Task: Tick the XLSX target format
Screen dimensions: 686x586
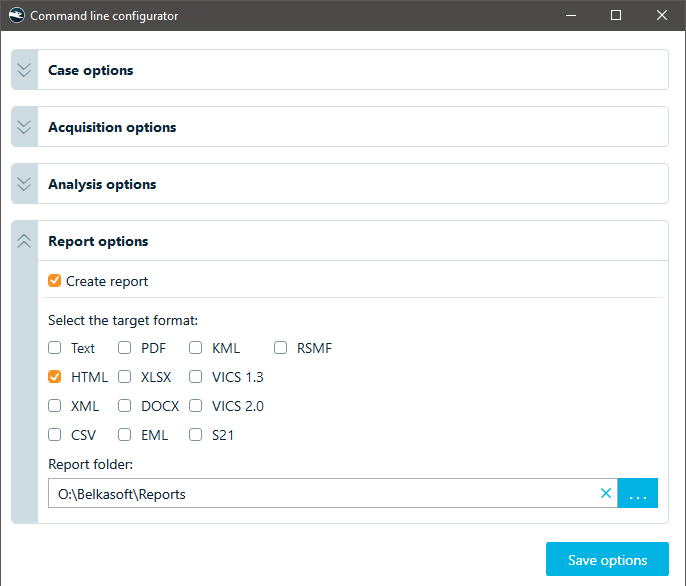Action: click(x=125, y=377)
